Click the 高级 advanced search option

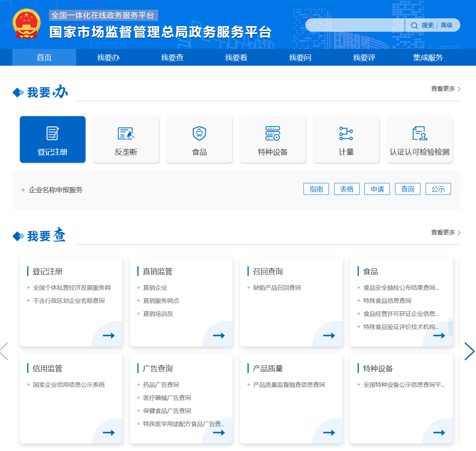pos(446,25)
